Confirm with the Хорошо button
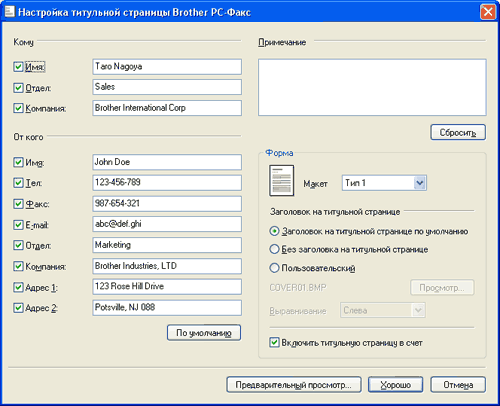The height and width of the screenshot is (406, 500). [x=395, y=385]
